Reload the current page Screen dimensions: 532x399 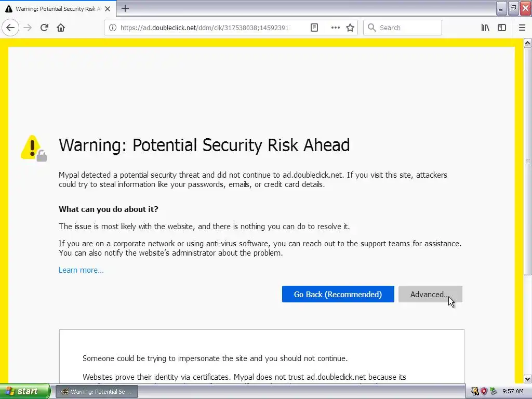[44, 28]
